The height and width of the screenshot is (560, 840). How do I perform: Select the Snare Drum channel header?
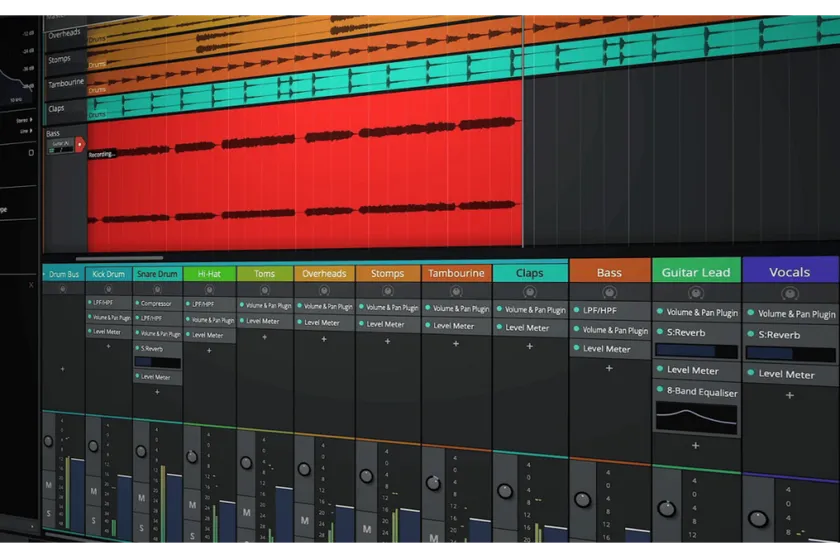tap(157, 274)
